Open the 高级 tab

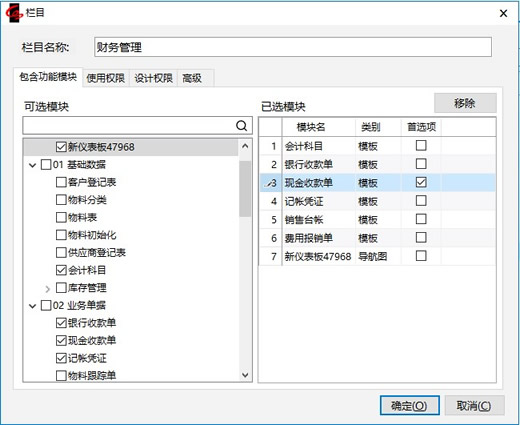(192, 78)
